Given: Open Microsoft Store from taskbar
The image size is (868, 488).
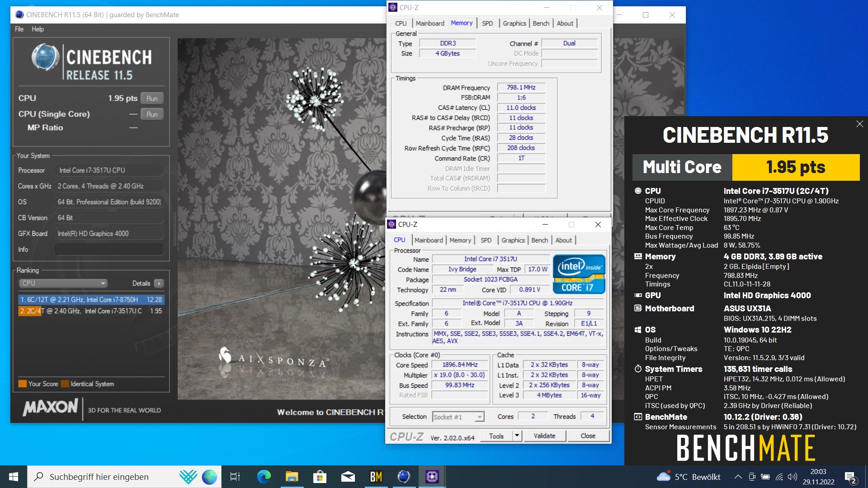Looking at the screenshot, I should [x=320, y=477].
